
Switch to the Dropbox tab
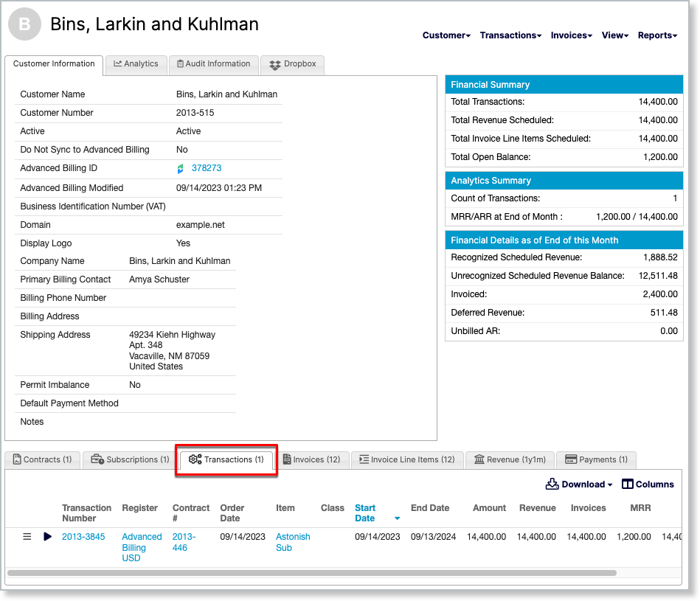pyautogui.click(x=293, y=64)
